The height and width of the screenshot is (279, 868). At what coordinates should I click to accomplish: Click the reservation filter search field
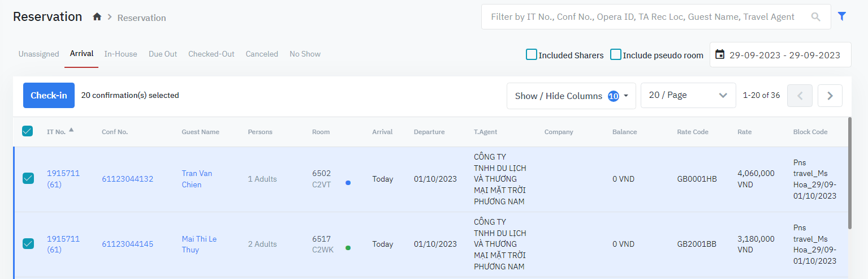tap(642, 17)
